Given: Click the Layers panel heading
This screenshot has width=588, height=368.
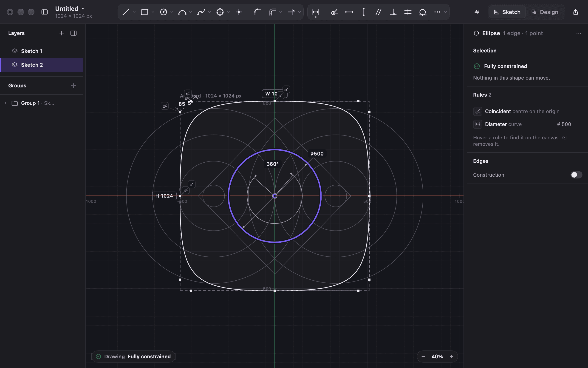Looking at the screenshot, I should tap(16, 33).
